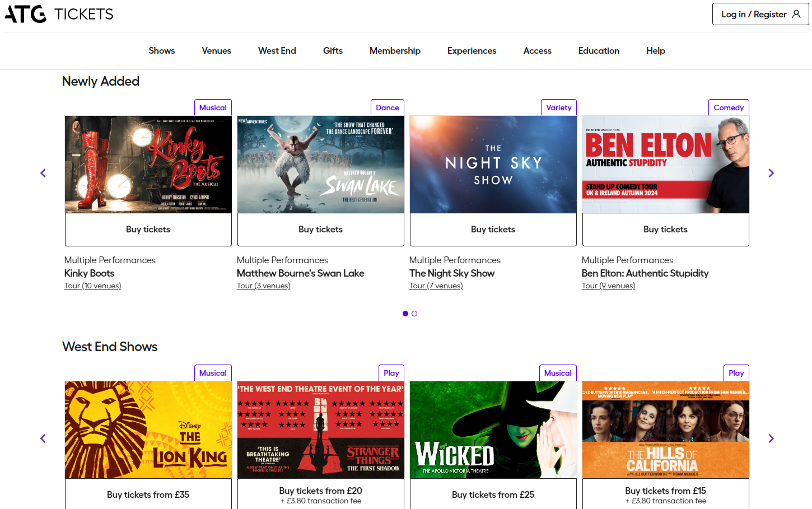Go to the Education menu item
Screen dimensions: 812x509
[x=599, y=50]
